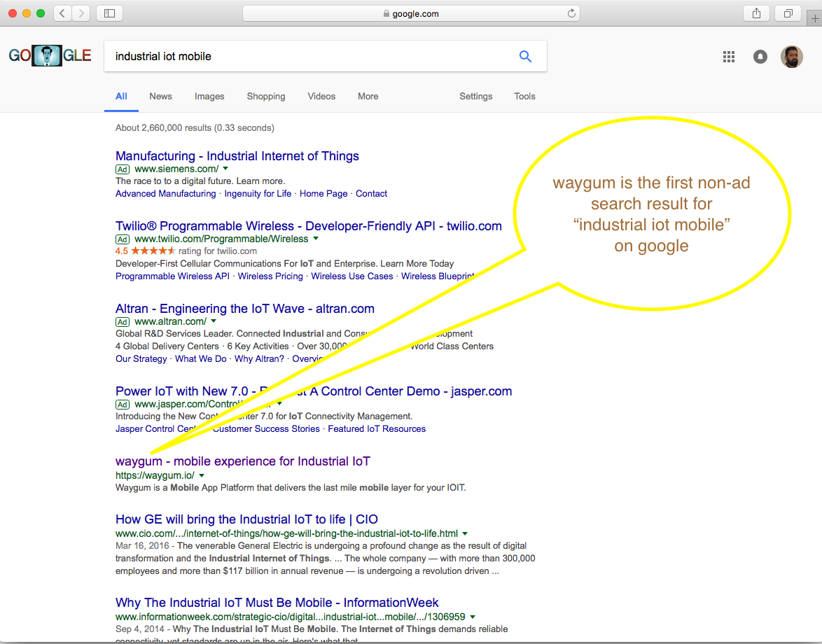Click the Programmable Wireless API sitelink
The image size is (822, 644).
coord(172,276)
